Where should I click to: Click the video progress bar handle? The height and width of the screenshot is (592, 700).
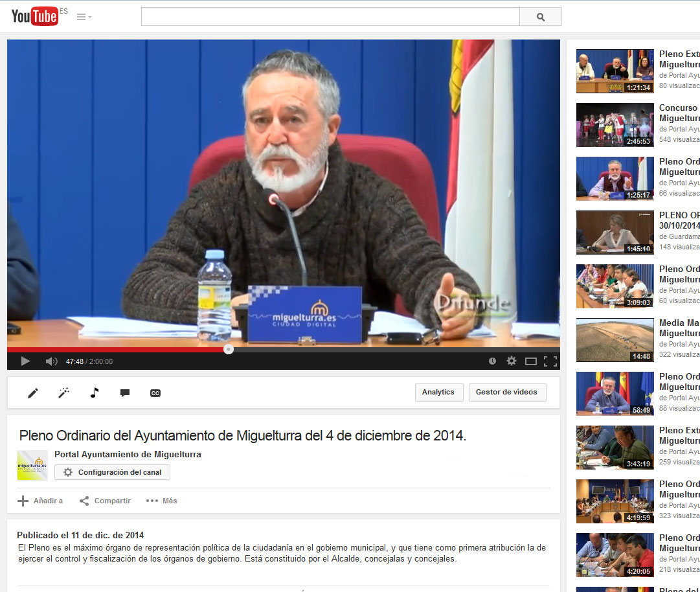coord(229,350)
